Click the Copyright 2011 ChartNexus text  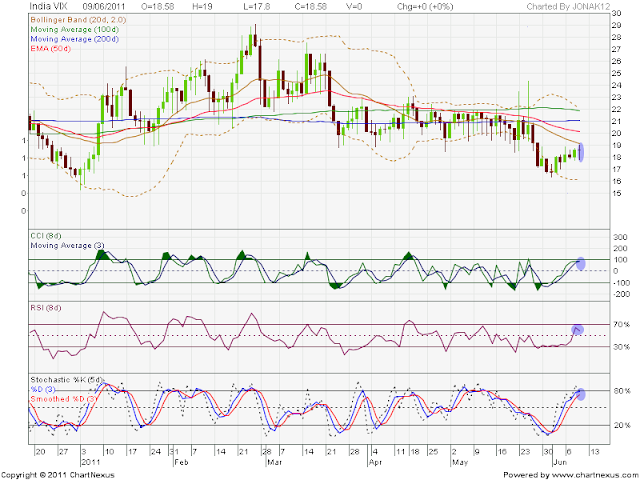[58, 475]
